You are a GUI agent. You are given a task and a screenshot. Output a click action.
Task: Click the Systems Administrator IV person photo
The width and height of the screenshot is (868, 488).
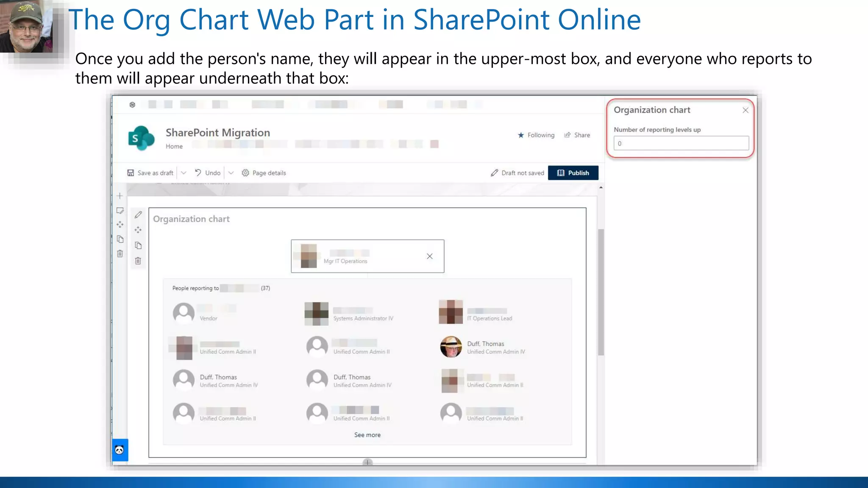pos(316,313)
